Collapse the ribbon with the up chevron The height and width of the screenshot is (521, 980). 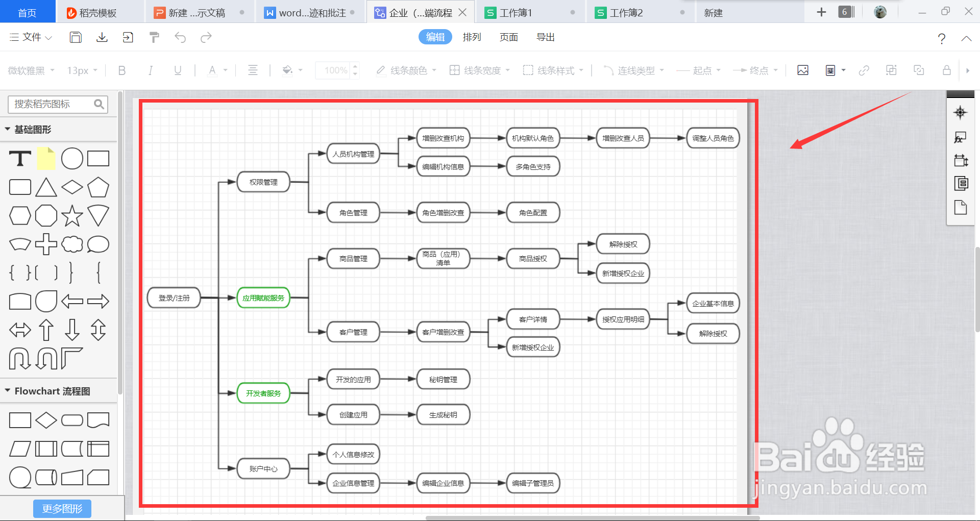click(966, 38)
